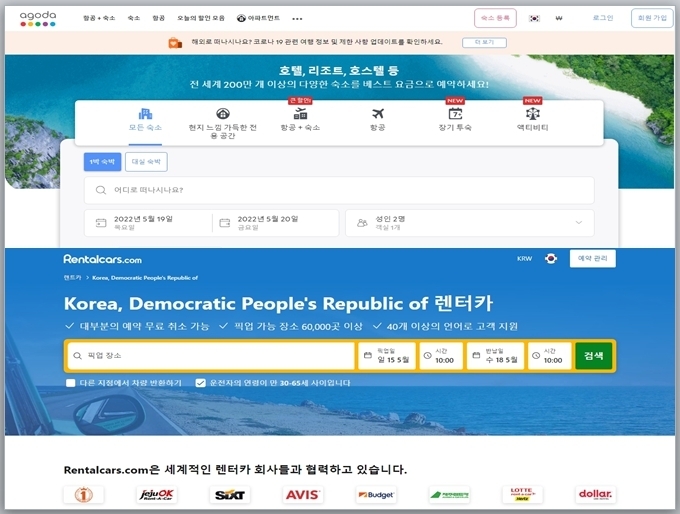Change language via Korean flag icon
Image resolution: width=680 pixels, height=514 pixels.
534,18
